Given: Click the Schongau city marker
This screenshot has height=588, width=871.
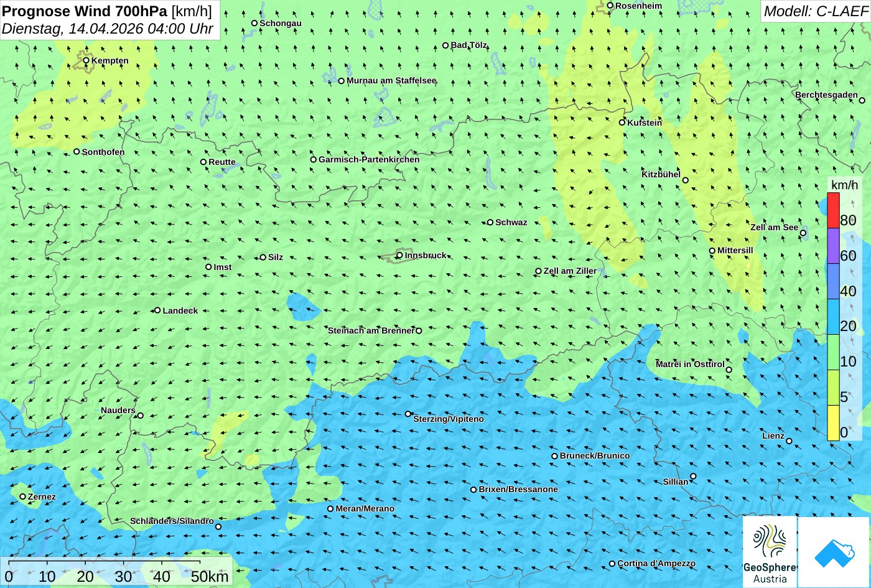Looking at the screenshot, I should coord(254,23).
